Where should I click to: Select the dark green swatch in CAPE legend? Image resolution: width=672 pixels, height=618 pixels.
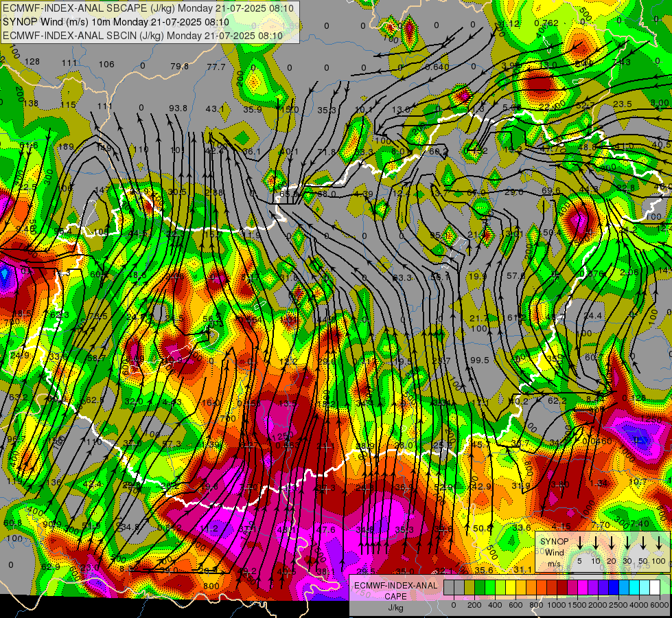[x=480, y=588]
